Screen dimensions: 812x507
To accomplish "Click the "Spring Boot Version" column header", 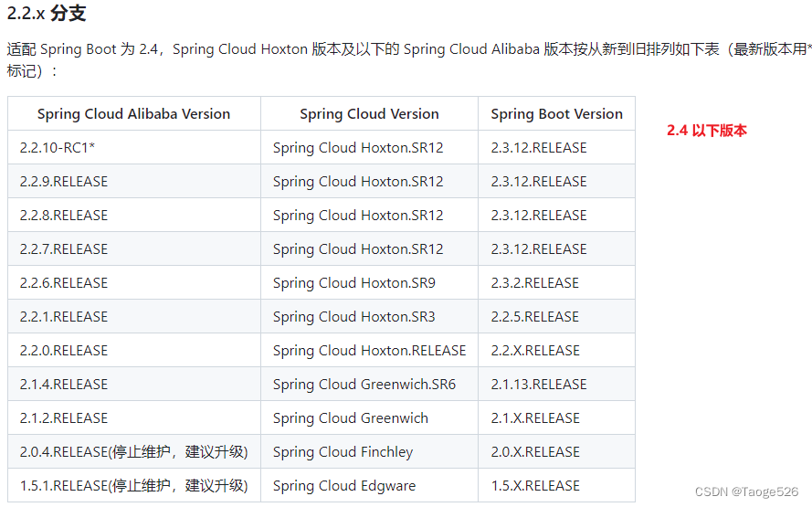I will (x=556, y=113).
